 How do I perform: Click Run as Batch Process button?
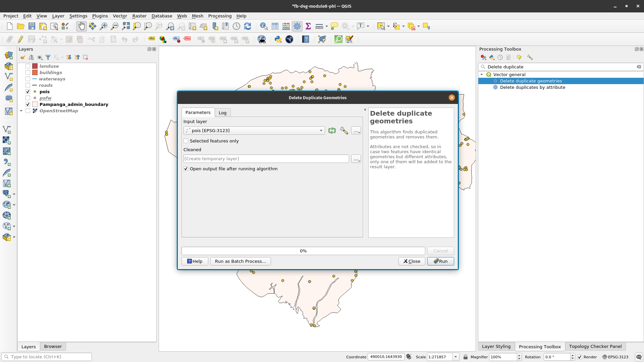pos(240,261)
